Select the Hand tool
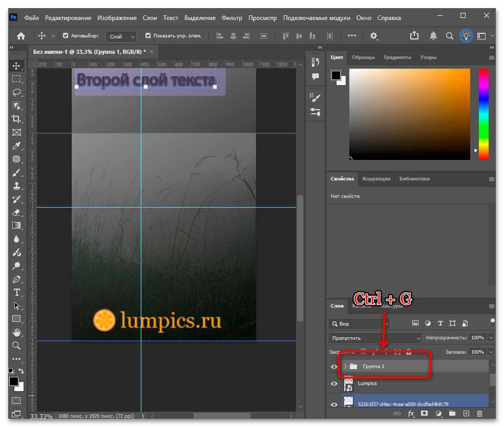 pos(16,332)
